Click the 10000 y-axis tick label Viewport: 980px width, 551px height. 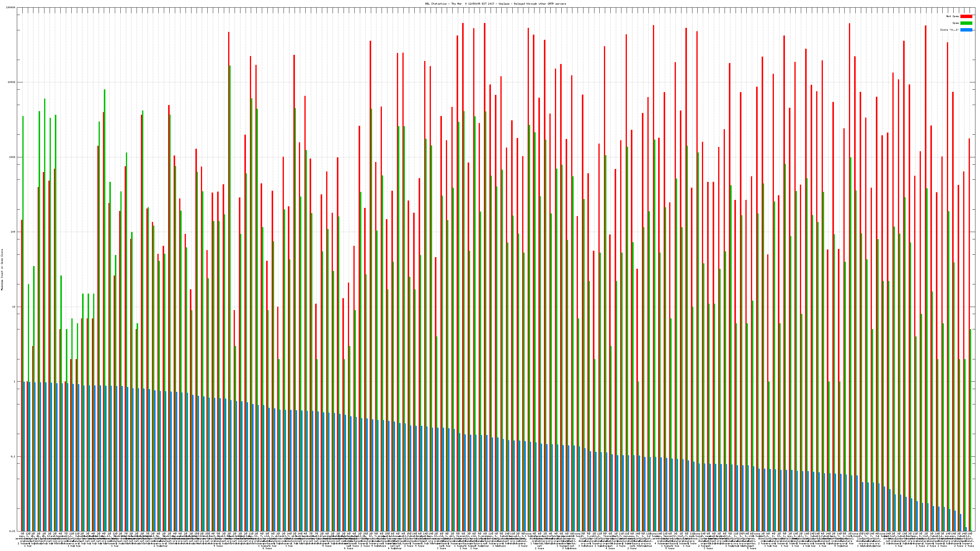coord(12,83)
